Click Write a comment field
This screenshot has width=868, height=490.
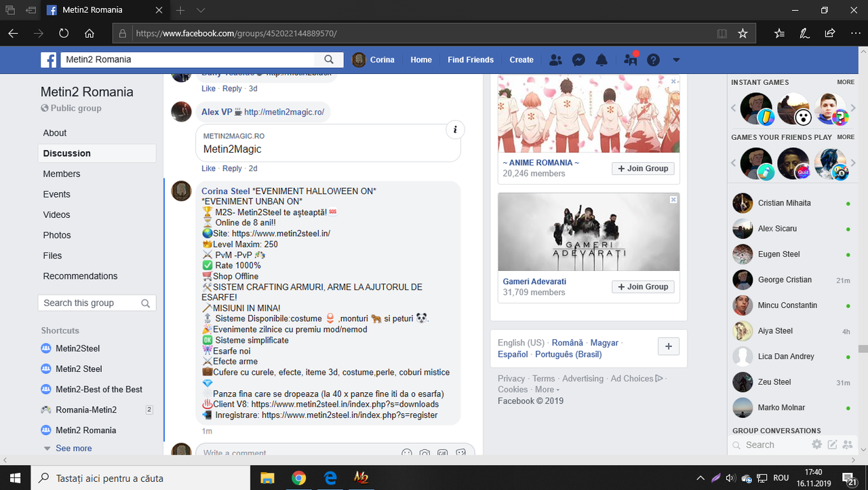click(x=298, y=453)
